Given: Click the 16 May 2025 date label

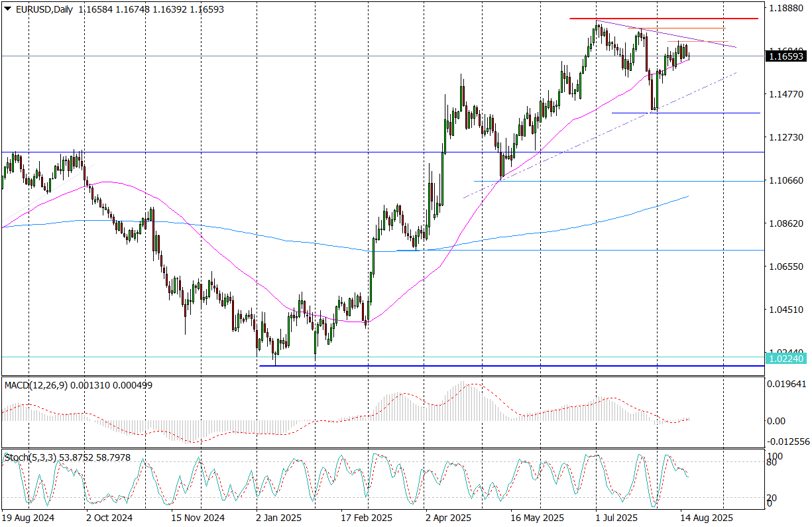Looking at the screenshot, I should 538,517.
